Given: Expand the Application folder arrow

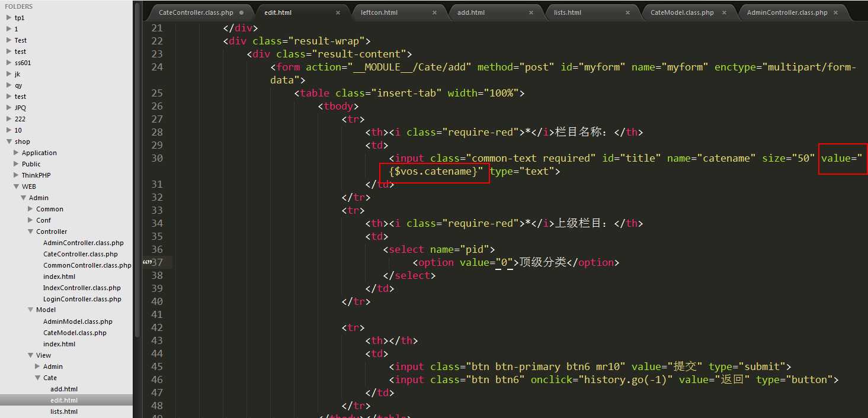Looking at the screenshot, I should click(16, 153).
